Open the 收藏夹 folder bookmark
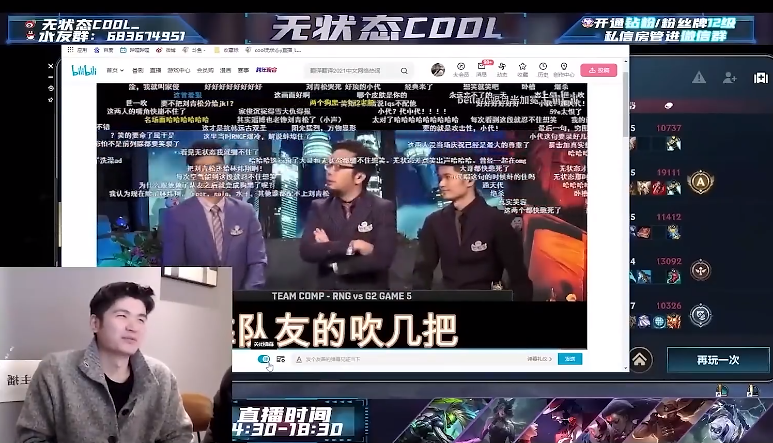Screen dimensions: 773x443 click(x=226, y=50)
